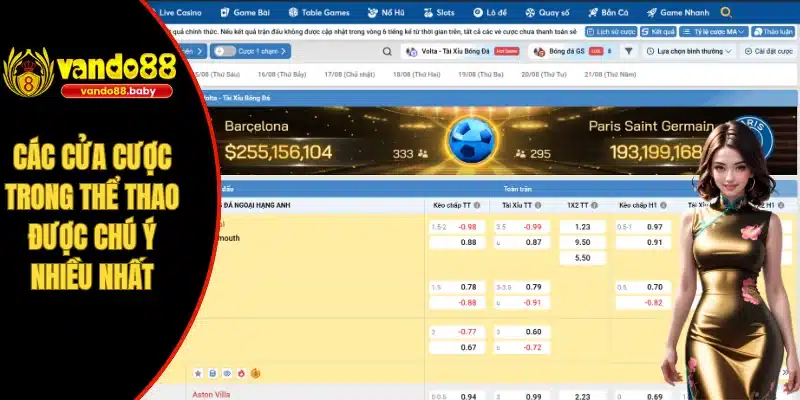Select under odds -0.91
800x400 pixels.
pos(522,303)
